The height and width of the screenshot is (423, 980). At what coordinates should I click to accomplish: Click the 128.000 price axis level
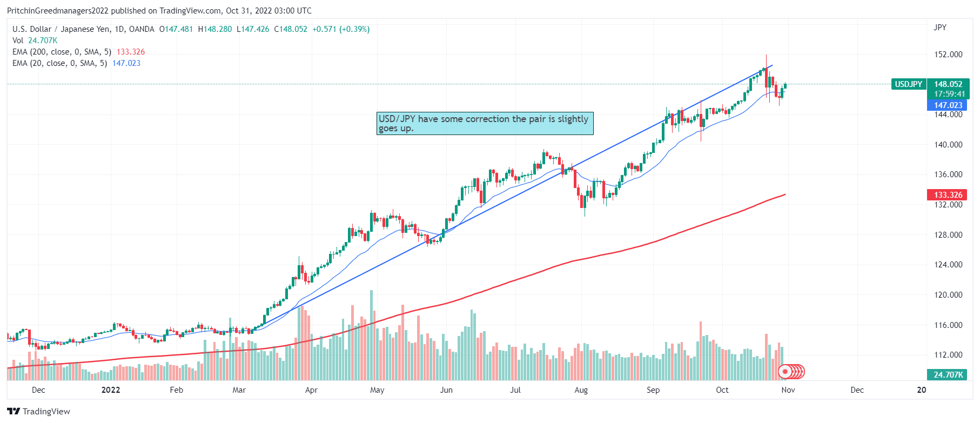point(948,234)
